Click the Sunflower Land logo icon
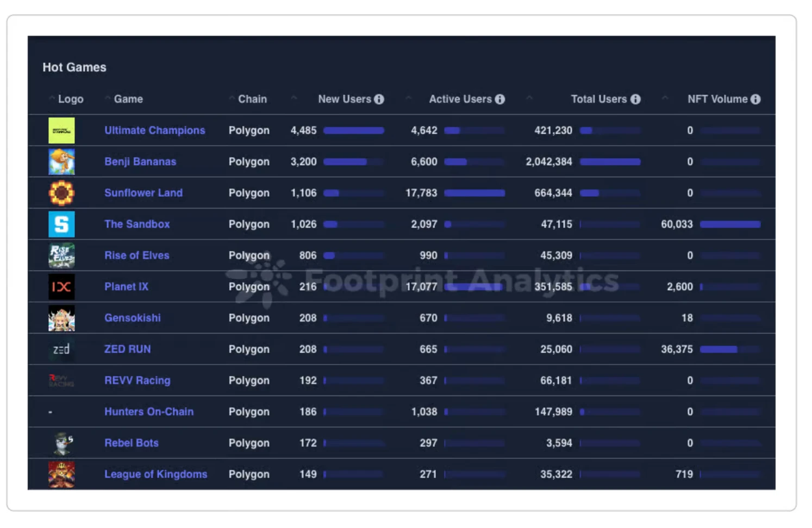The image size is (812, 528). click(x=61, y=193)
